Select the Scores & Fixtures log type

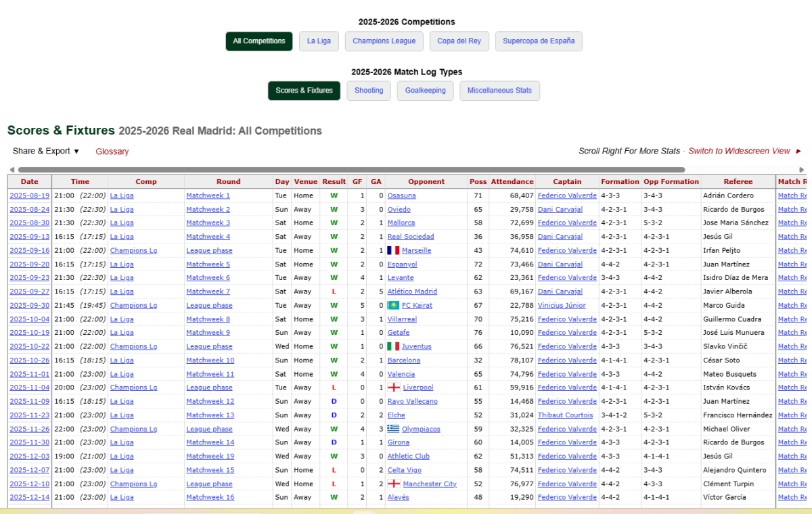(304, 91)
